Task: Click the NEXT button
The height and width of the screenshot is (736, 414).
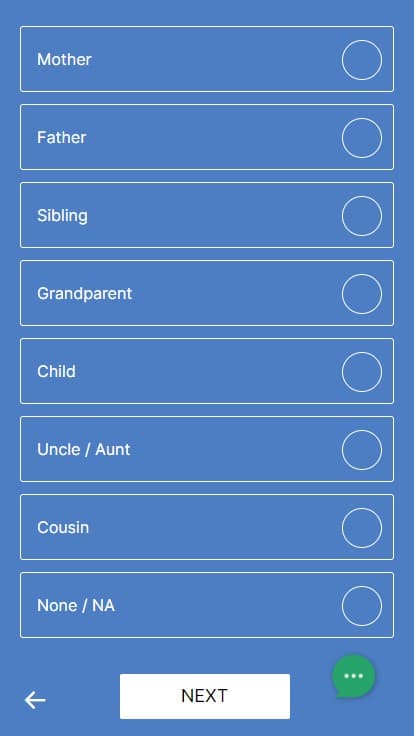Action: coord(205,696)
